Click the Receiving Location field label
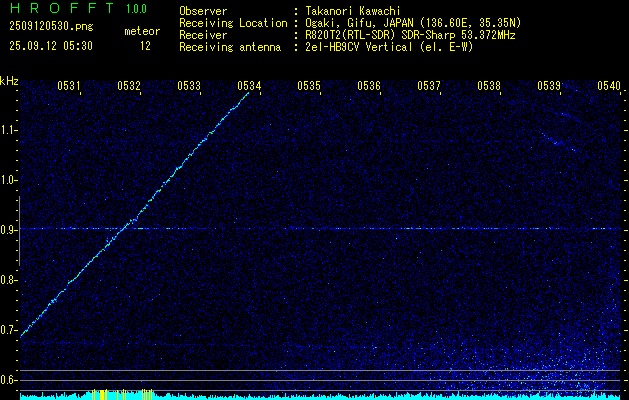 click(x=233, y=23)
